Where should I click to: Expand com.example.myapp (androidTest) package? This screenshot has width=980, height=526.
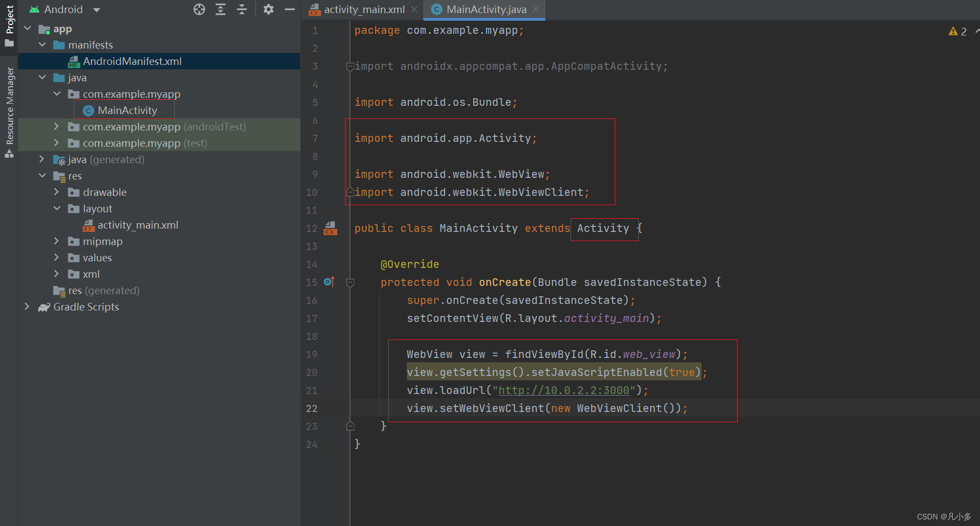pos(57,127)
